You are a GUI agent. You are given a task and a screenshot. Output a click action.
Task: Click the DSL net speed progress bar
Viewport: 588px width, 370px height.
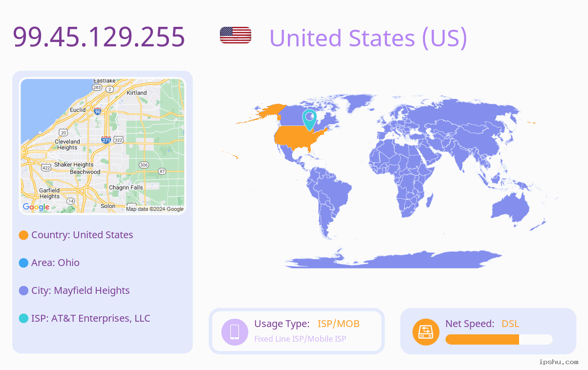click(499, 339)
